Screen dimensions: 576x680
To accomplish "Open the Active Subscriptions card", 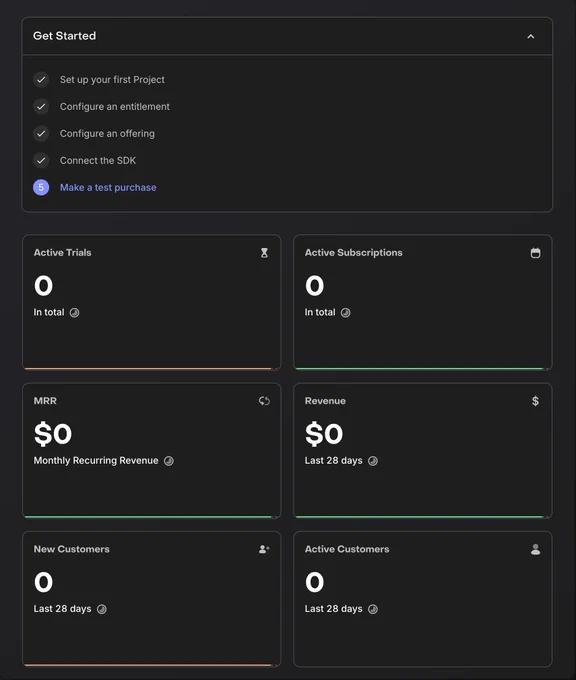I will click(423, 302).
